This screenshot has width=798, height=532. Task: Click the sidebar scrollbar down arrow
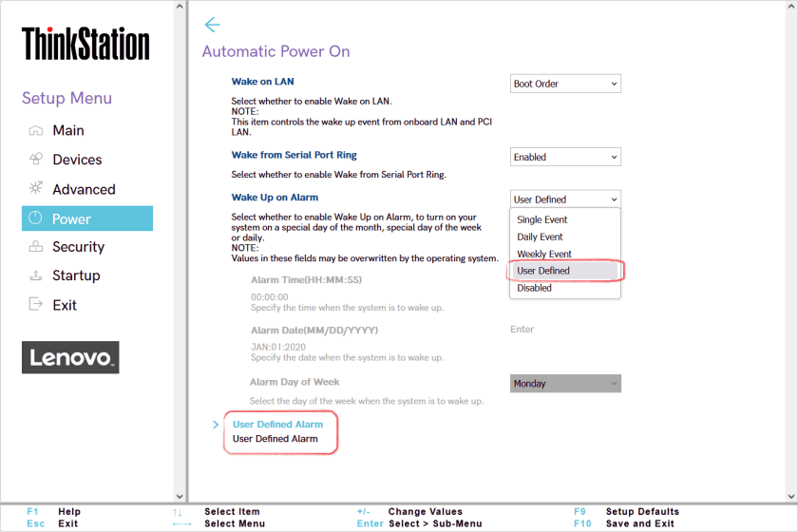click(180, 495)
